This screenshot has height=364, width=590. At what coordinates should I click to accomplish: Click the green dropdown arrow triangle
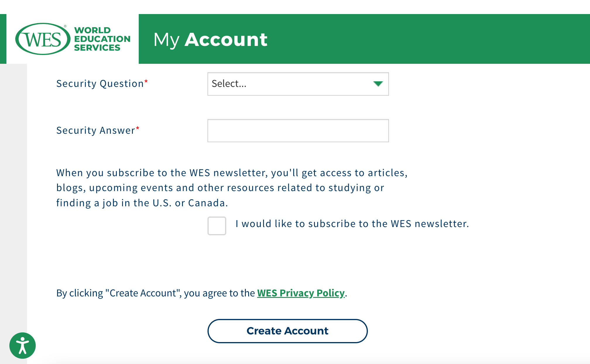[378, 84]
